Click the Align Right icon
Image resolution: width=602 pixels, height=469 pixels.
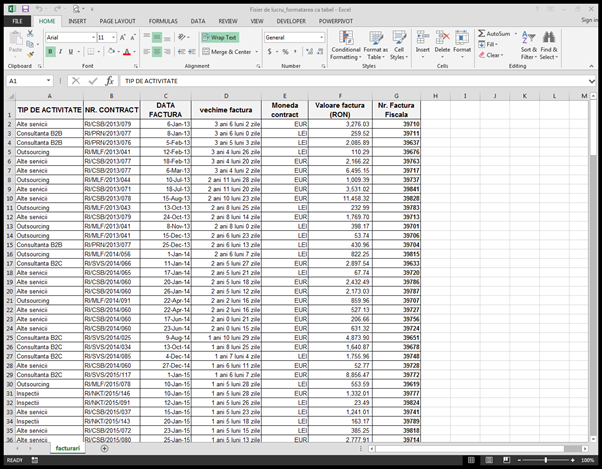click(x=167, y=51)
